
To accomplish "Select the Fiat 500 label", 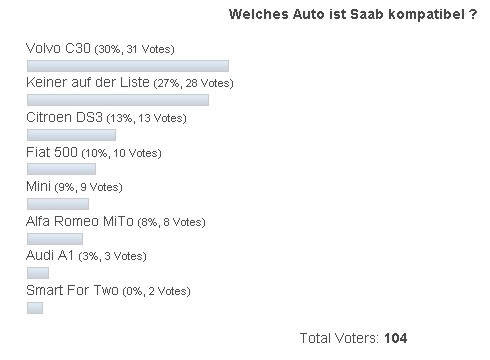I will (x=52, y=152).
